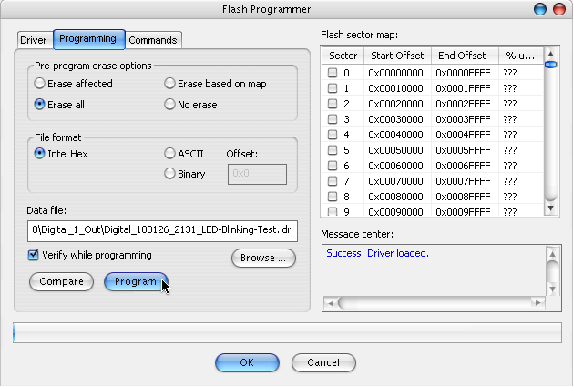This screenshot has height=387, width=574.
Task: Click sector map scroll down arrow
Action: click(x=551, y=208)
